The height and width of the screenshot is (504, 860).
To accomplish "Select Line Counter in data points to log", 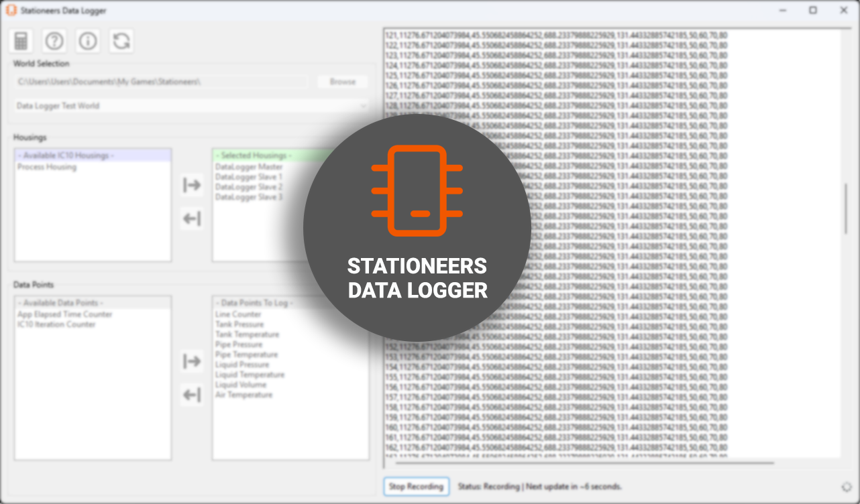I will point(238,314).
